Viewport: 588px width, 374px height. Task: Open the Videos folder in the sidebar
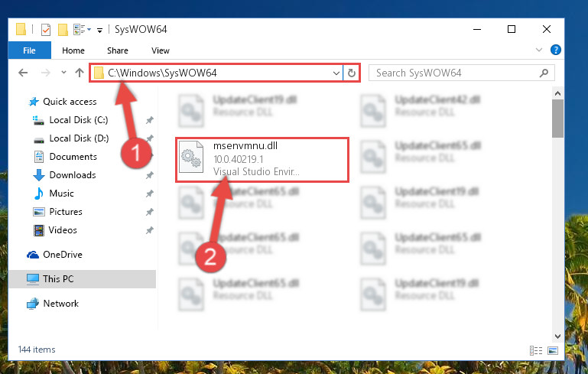coord(63,230)
